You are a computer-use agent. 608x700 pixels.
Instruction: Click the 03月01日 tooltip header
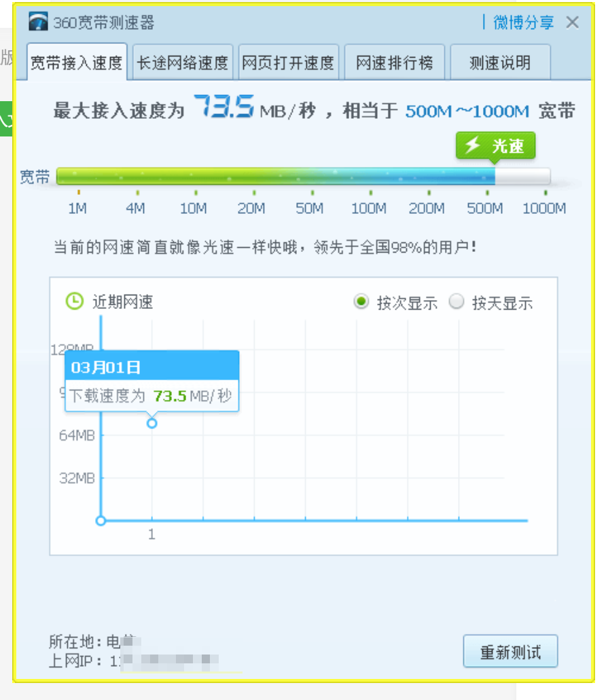point(152,367)
